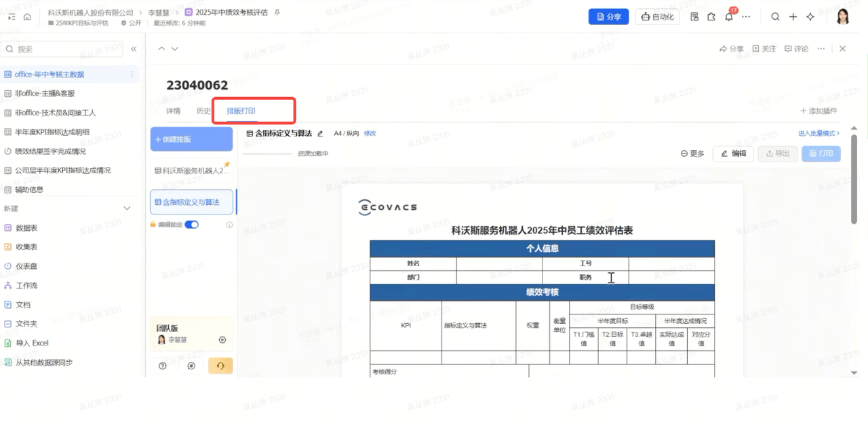Screen dimensions: 868x425
Task: Close the record detail panel
Action: (x=842, y=49)
